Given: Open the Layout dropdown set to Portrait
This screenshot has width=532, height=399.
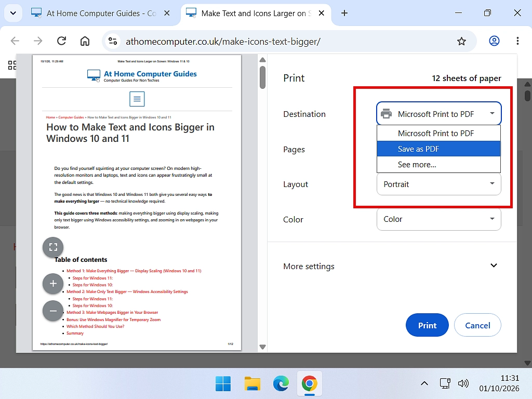Looking at the screenshot, I should (x=438, y=184).
